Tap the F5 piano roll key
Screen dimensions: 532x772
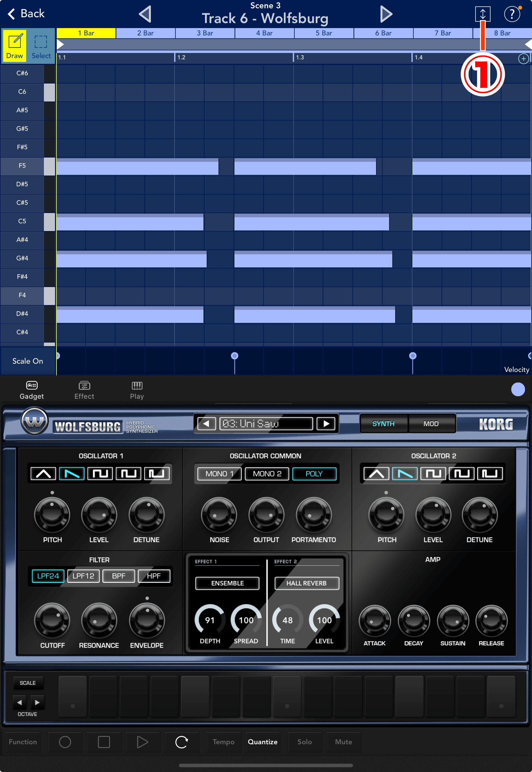(27, 166)
